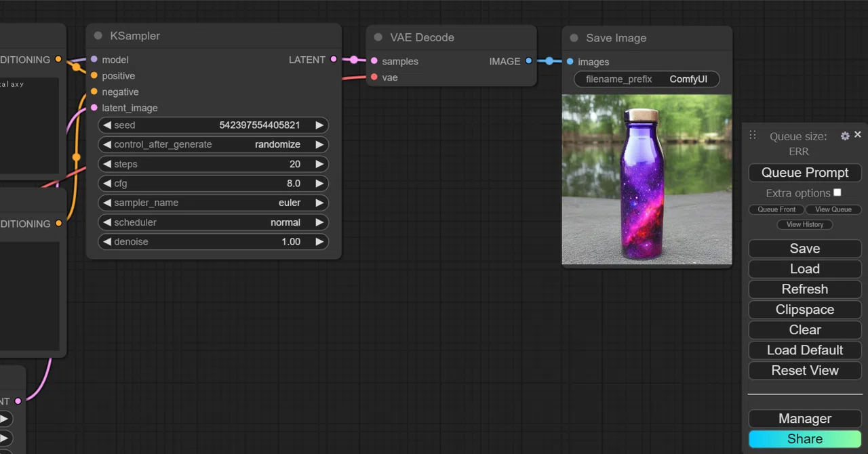
Task: Collapse the KSampler node using its title dot
Action: click(x=98, y=36)
